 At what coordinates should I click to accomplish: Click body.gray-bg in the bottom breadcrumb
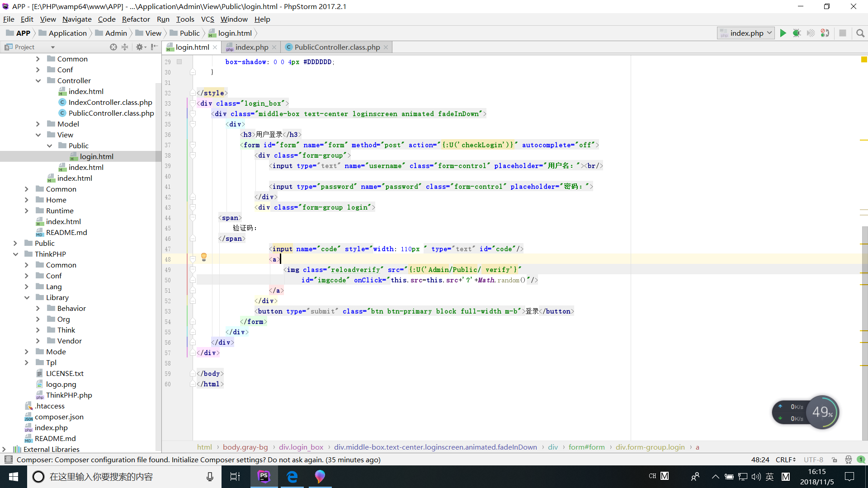[245, 447]
